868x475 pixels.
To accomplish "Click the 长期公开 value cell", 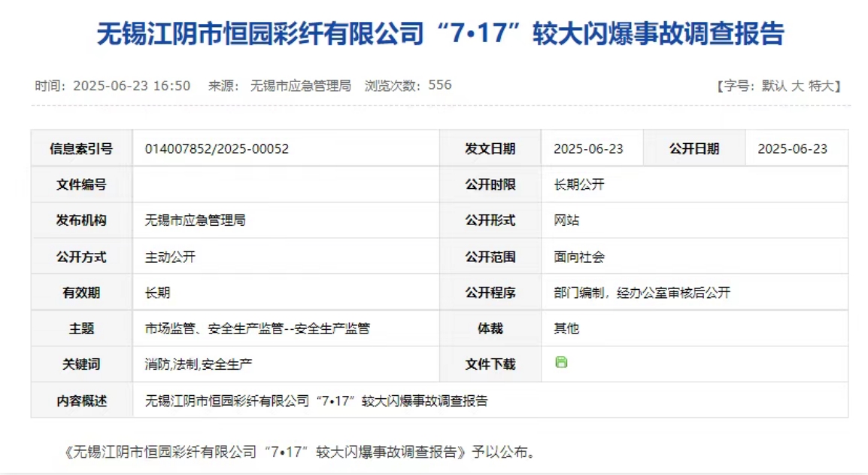I will pos(694,184).
